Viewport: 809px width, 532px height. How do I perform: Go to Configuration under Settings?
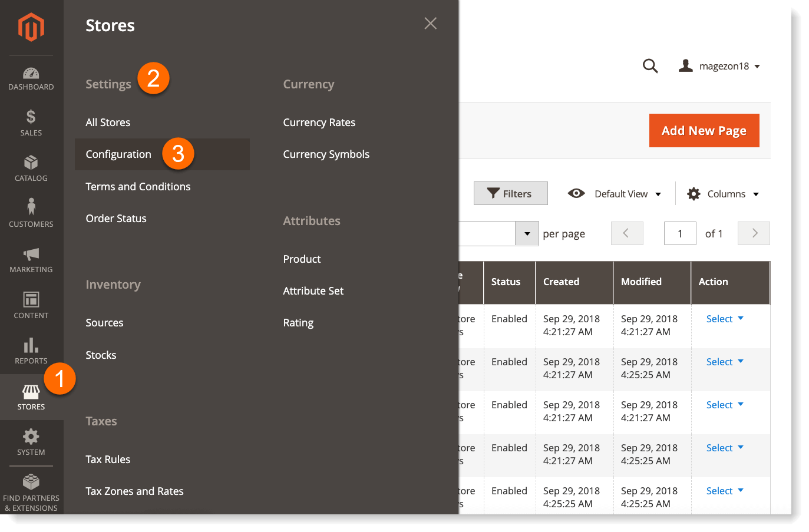[x=118, y=154]
